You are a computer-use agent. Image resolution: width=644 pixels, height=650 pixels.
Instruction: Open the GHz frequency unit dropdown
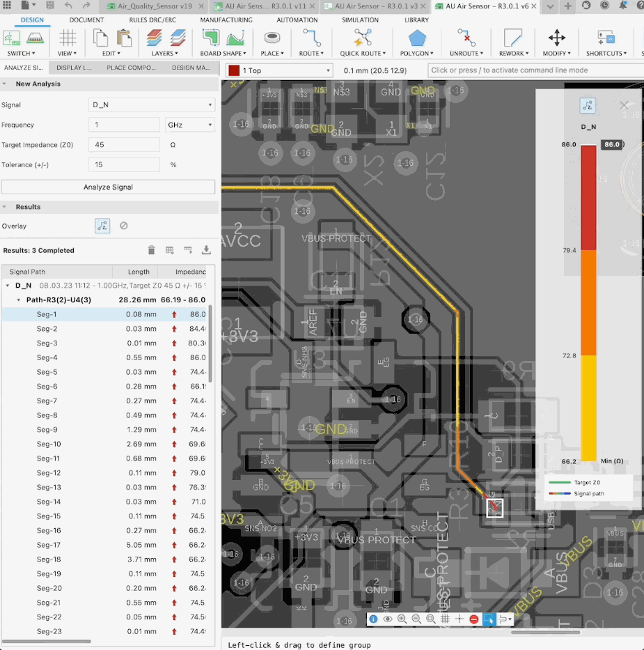point(189,125)
